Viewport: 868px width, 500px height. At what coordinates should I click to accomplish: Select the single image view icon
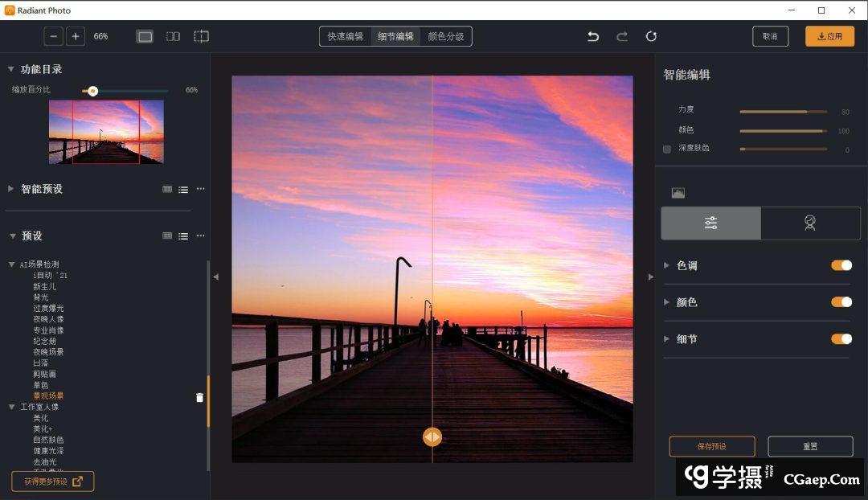coord(145,36)
